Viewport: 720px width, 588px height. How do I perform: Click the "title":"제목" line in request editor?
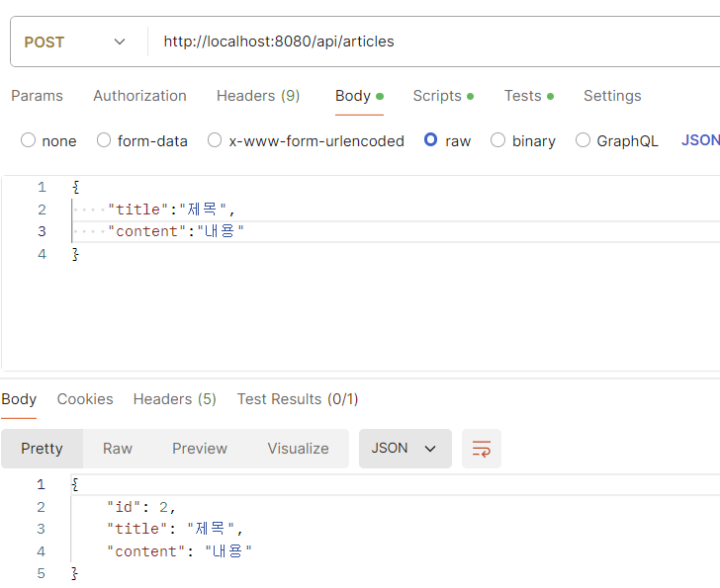tap(171, 210)
